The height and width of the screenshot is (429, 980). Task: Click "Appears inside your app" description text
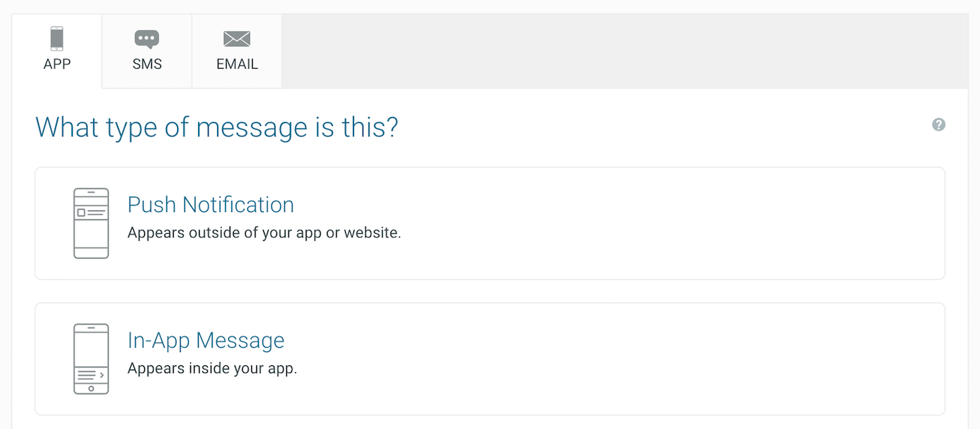(212, 369)
